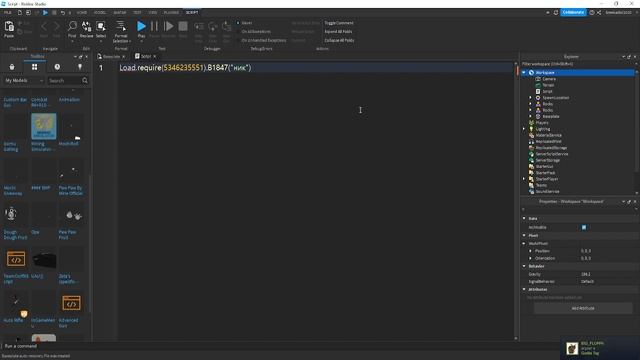
Task: Expand the Baseplate tree node
Action: tap(531, 117)
